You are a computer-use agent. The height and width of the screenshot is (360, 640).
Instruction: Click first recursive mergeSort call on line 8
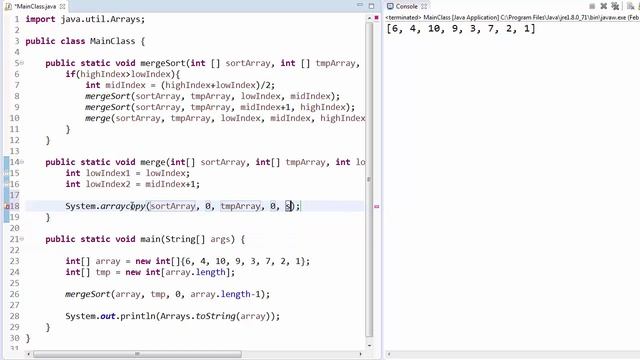(x=213, y=96)
